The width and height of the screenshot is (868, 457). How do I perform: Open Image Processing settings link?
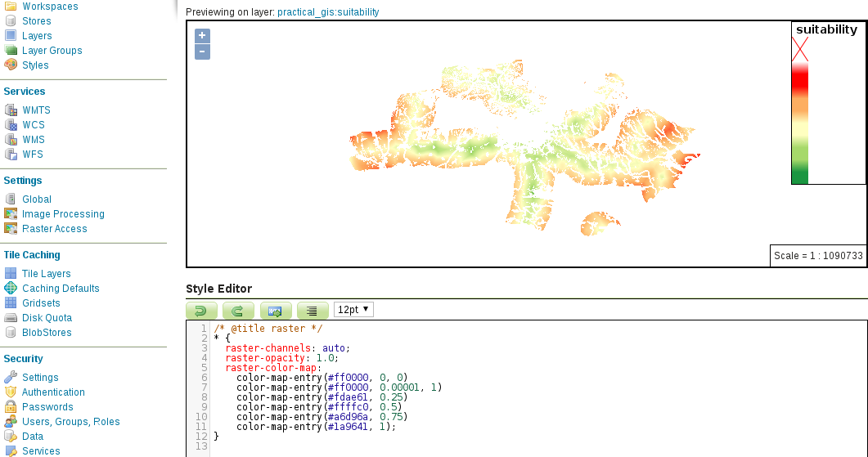(63, 213)
